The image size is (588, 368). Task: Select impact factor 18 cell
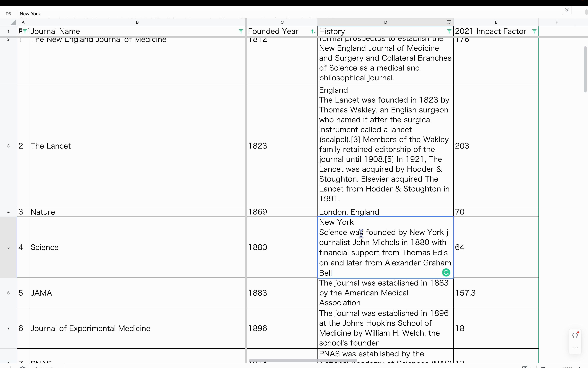point(496,328)
